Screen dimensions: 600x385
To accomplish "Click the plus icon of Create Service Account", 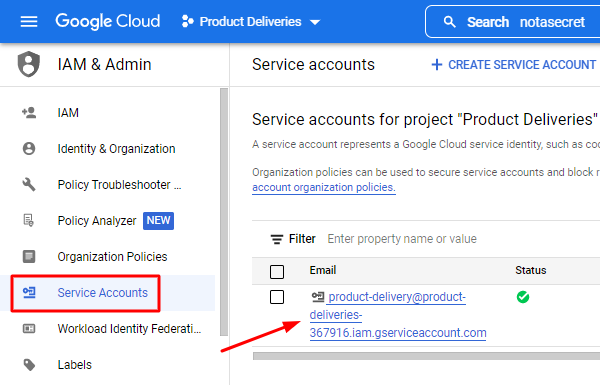I will [437, 65].
